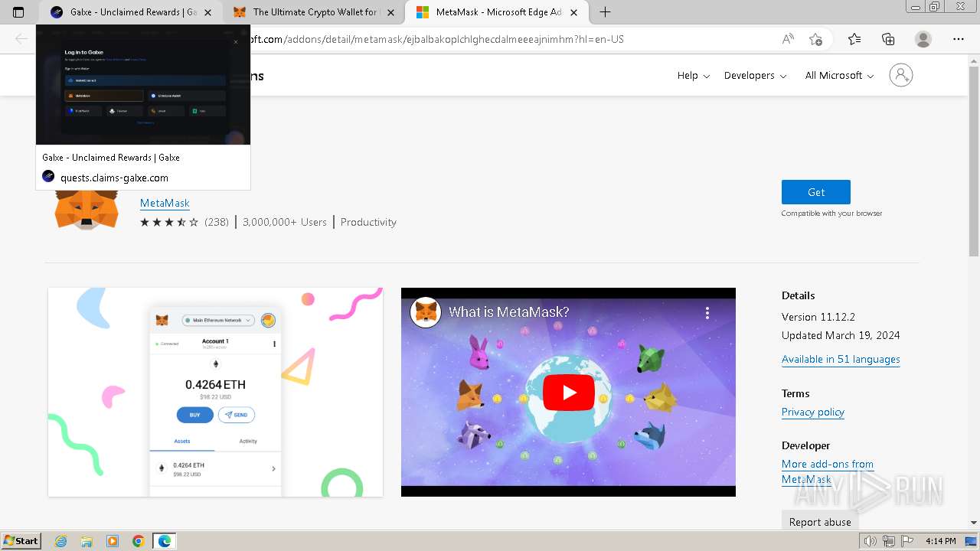The width and height of the screenshot is (980, 551).
Task: Open the Favorites list icon
Action: 854,39
